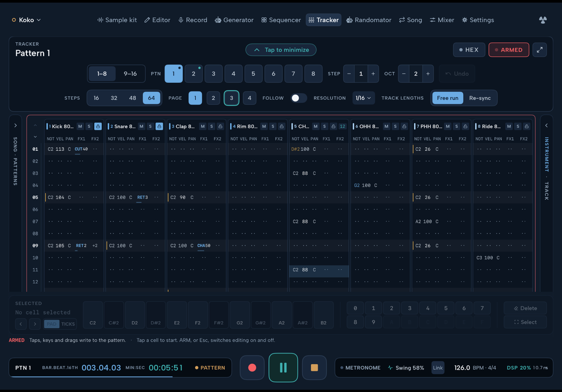The height and width of the screenshot is (392, 562).
Task: Expand the Song Patterns side panel
Action: click(16, 126)
